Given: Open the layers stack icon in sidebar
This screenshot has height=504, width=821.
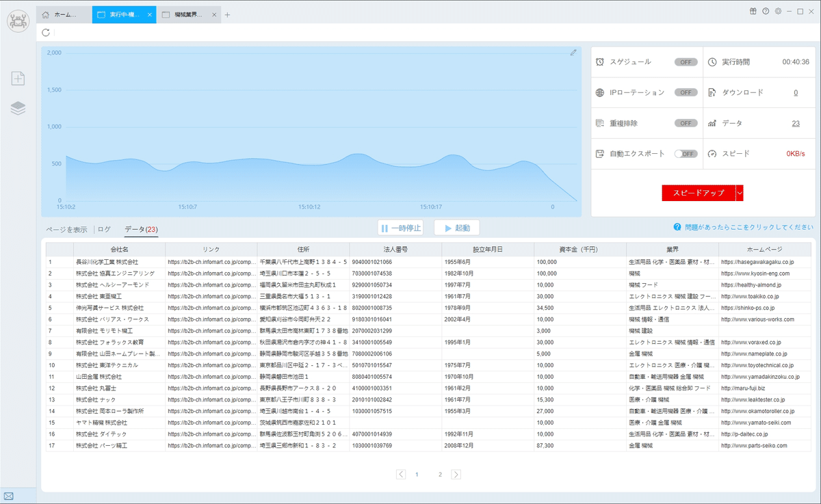Looking at the screenshot, I should (x=18, y=108).
